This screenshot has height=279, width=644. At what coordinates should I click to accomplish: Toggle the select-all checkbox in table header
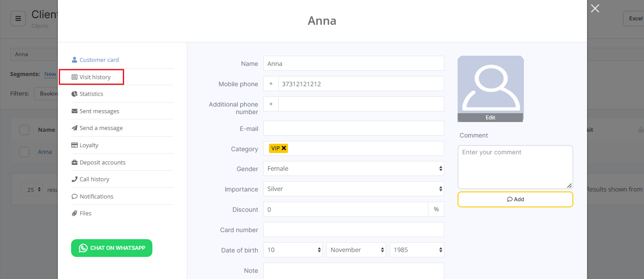(24, 130)
